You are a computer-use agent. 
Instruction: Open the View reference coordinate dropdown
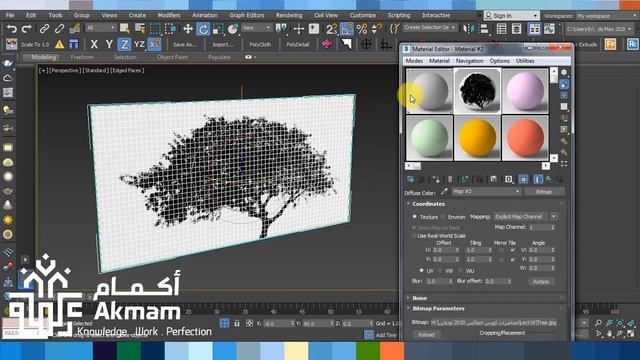[x=256, y=28]
